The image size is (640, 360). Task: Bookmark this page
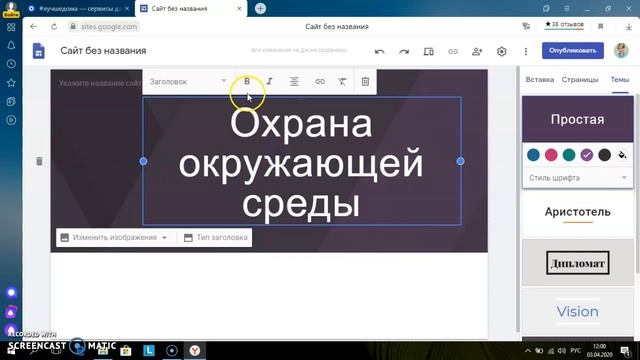600,27
